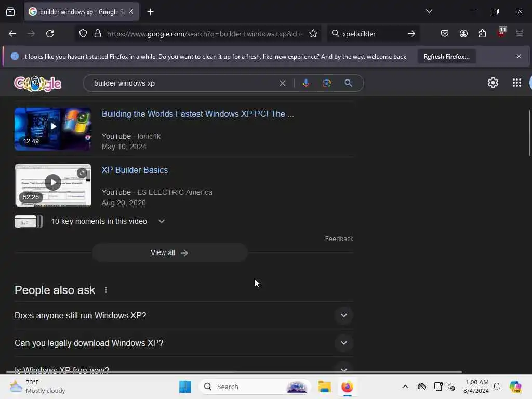Open the extension with badge 11

(x=501, y=33)
